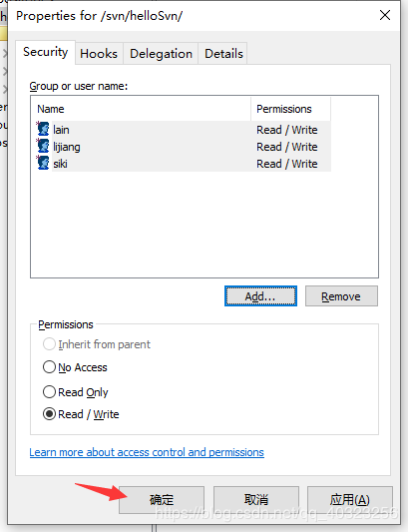Select the No Access radio button
This screenshot has height=532, width=408.
49,367
